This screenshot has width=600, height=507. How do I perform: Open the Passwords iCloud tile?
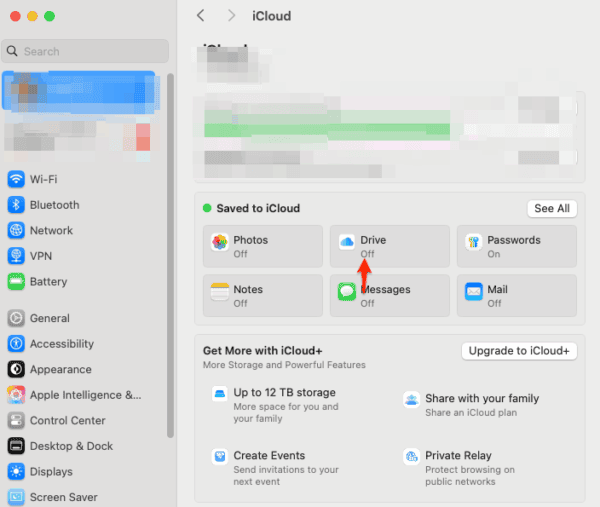tap(516, 246)
